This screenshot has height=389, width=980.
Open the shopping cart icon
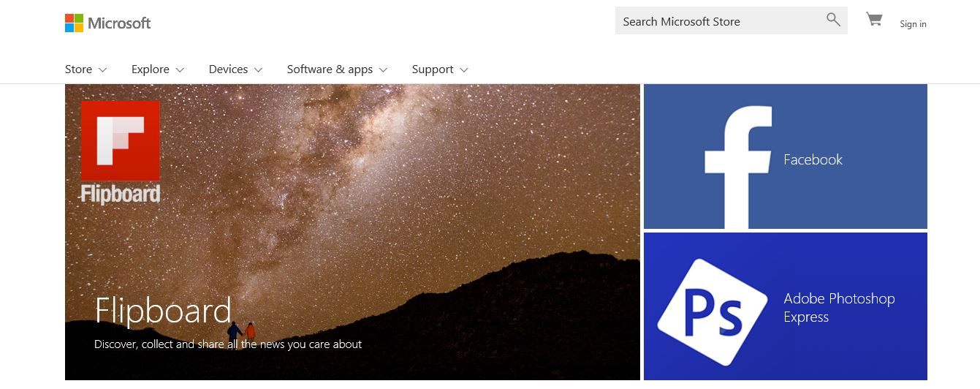coord(874,20)
